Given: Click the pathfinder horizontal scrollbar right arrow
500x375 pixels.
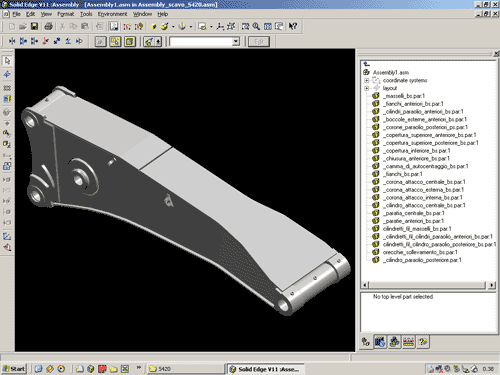Looking at the screenshot, I should click(x=492, y=285).
